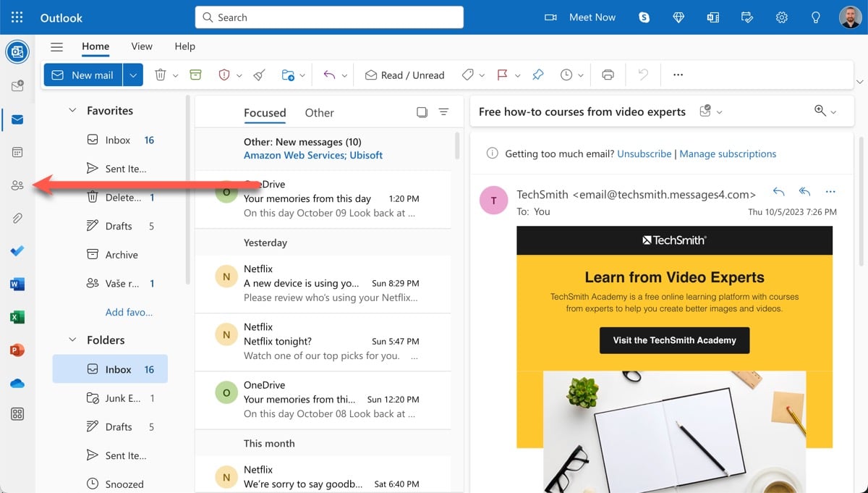
Task: Open OneDrive cloud icon in left rail
Action: tap(17, 383)
